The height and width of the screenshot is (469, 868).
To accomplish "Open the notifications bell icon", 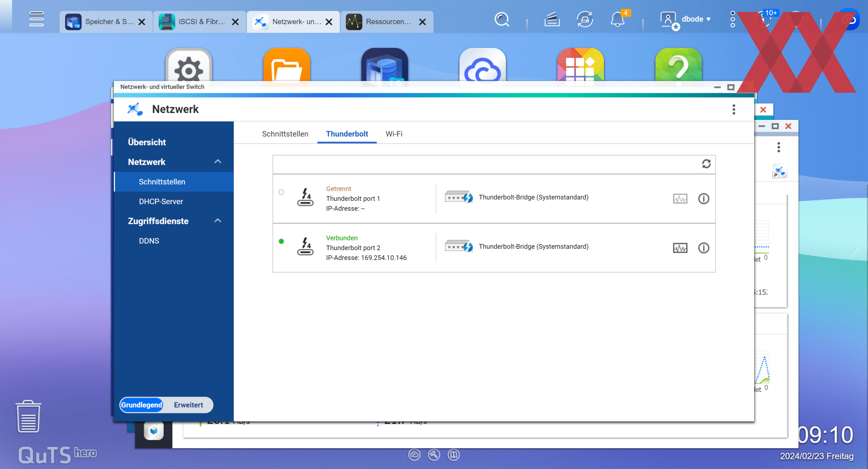I will coord(618,19).
